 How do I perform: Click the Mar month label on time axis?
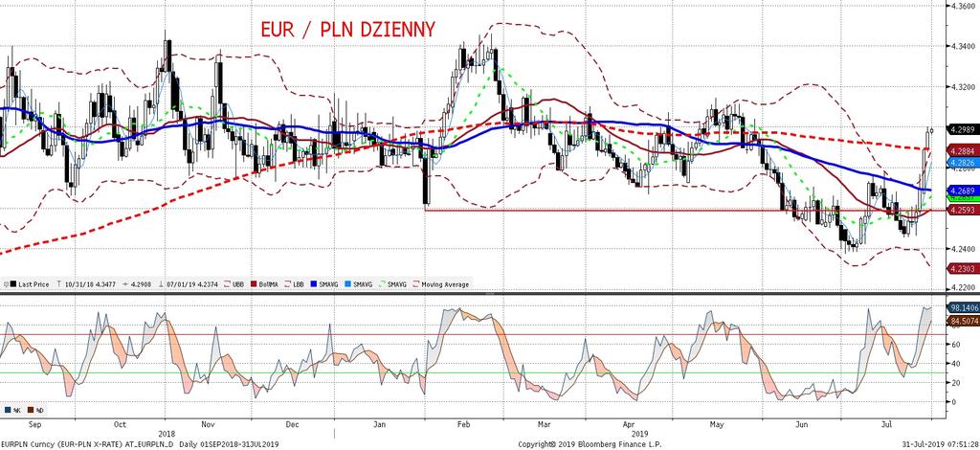(546, 424)
